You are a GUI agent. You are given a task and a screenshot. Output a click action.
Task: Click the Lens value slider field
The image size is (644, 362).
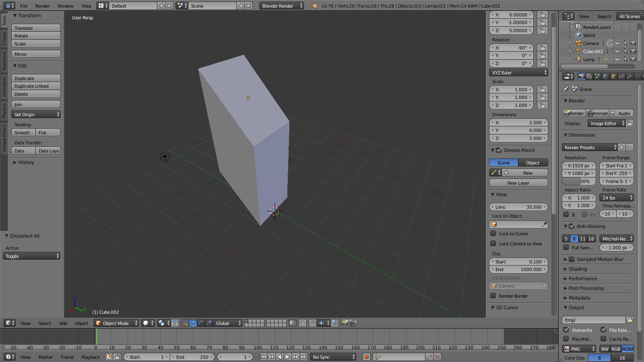pyautogui.click(x=518, y=207)
